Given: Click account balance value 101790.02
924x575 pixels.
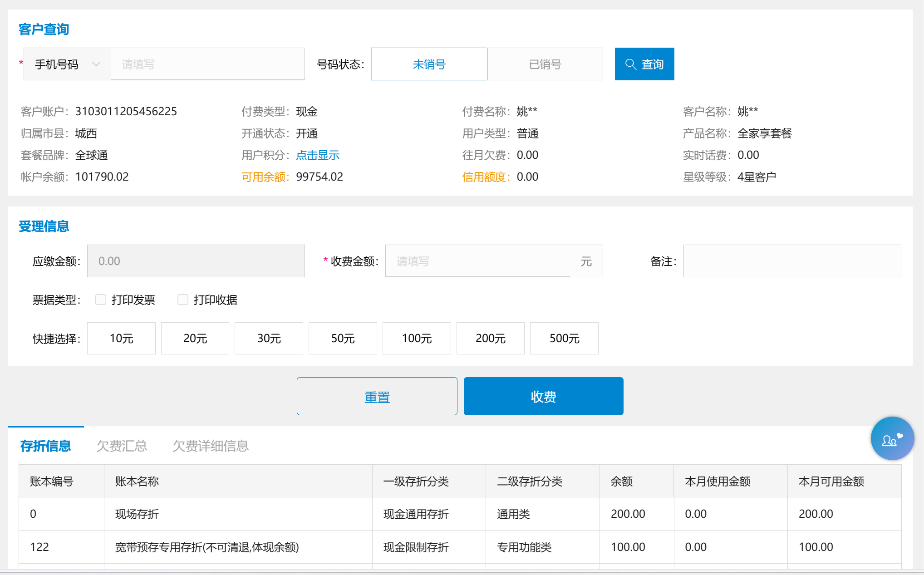Looking at the screenshot, I should (102, 177).
